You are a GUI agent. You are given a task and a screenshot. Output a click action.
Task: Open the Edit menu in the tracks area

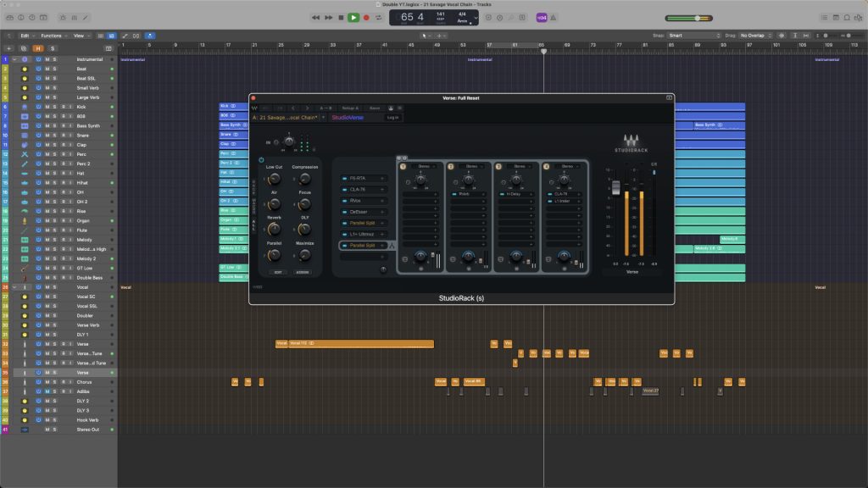[25, 36]
